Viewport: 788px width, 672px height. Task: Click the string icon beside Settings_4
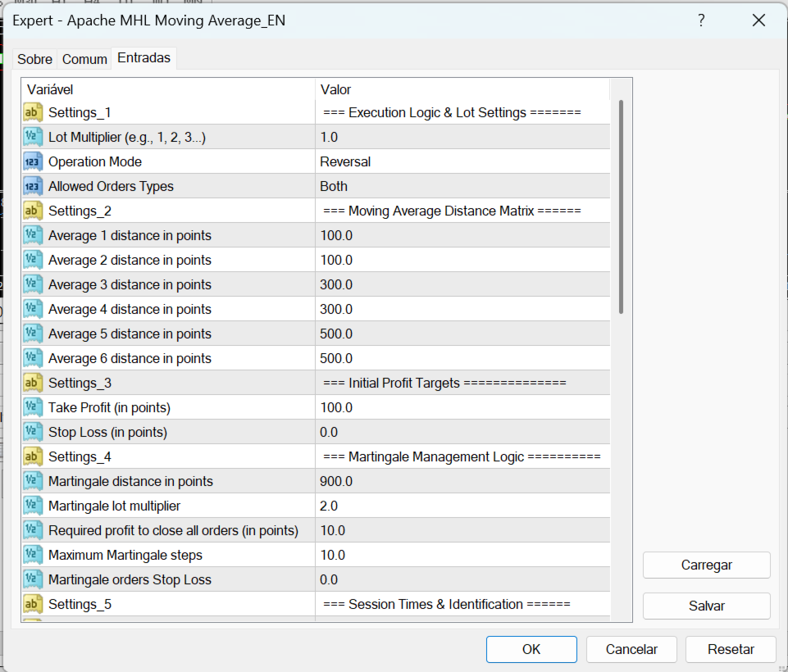[x=33, y=456]
